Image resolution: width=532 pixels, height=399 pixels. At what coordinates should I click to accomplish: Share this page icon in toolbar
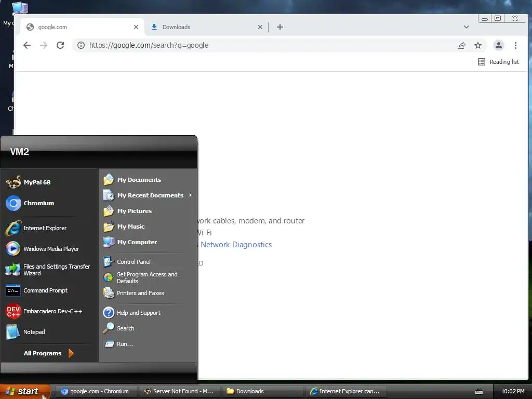(x=461, y=46)
